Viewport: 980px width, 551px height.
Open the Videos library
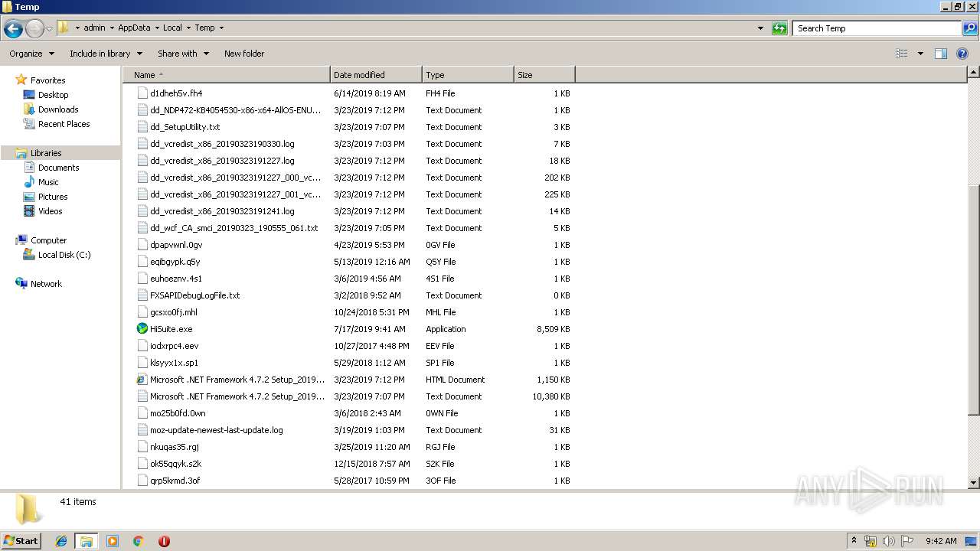pyautogui.click(x=50, y=211)
